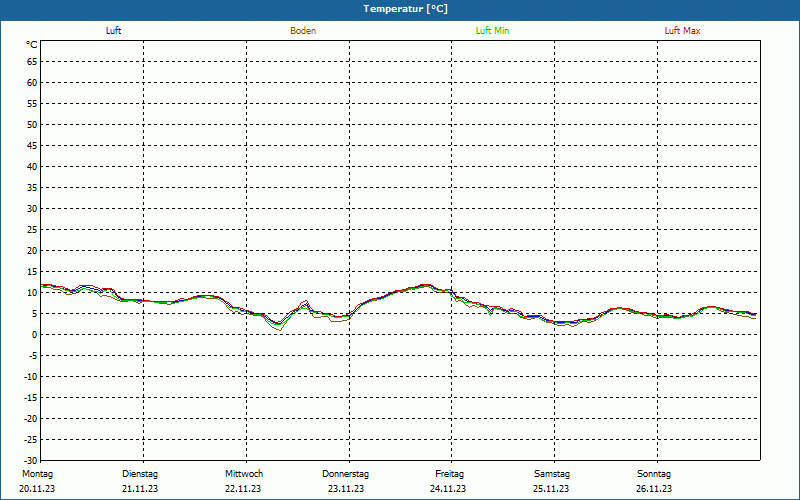Screen dimensions: 800x500
Task: Click the -20 y-axis label
Action: click(31, 419)
